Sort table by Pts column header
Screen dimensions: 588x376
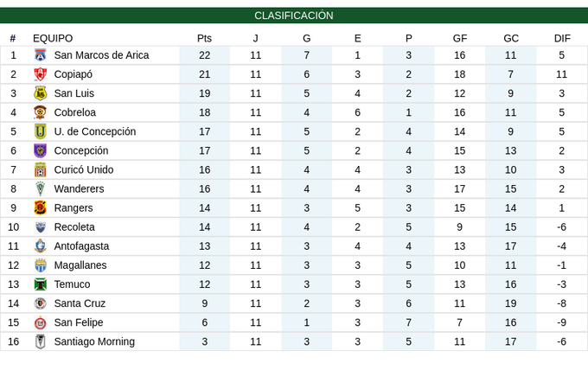[x=204, y=38]
